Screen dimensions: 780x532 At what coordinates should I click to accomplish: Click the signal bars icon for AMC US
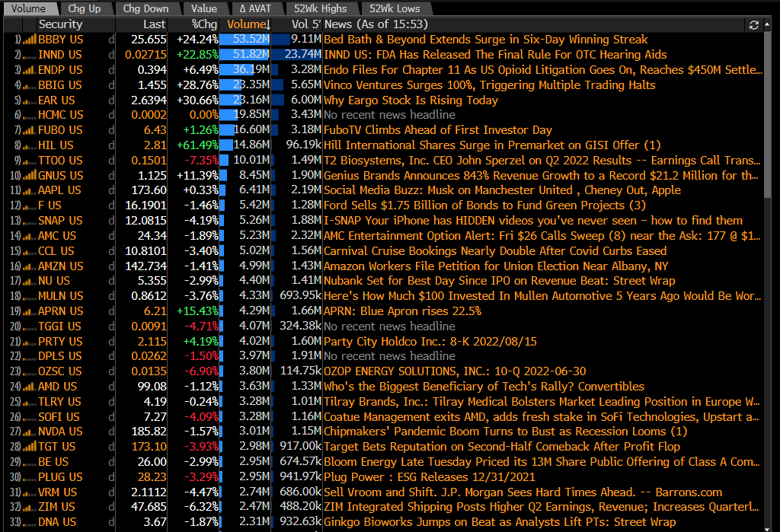pyautogui.click(x=30, y=236)
